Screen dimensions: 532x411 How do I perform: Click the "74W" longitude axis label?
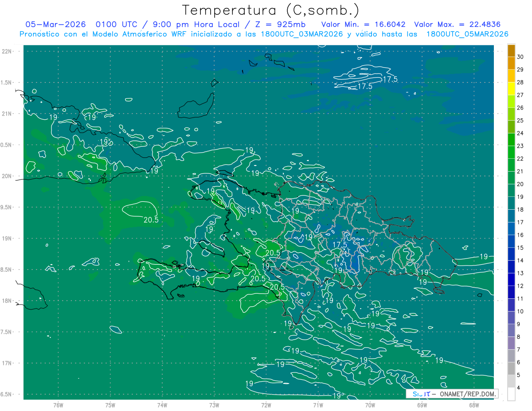point(162,405)
